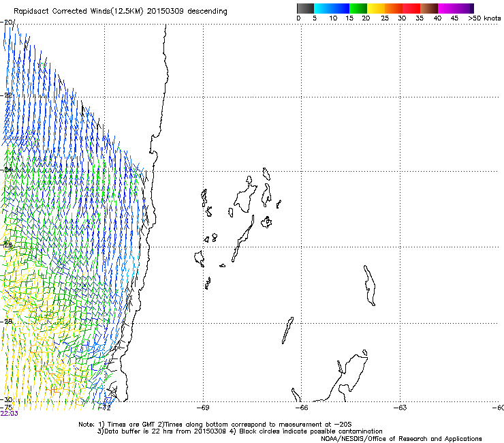Click the word descending in the title
504x443 pixels.
(x=207, y=12)
